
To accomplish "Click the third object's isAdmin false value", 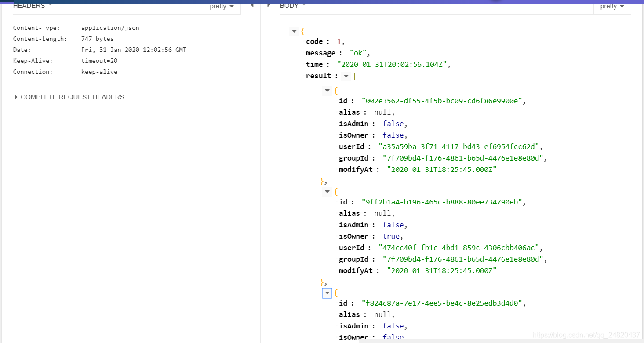I will pyautogui.click(x=393, y=326).
